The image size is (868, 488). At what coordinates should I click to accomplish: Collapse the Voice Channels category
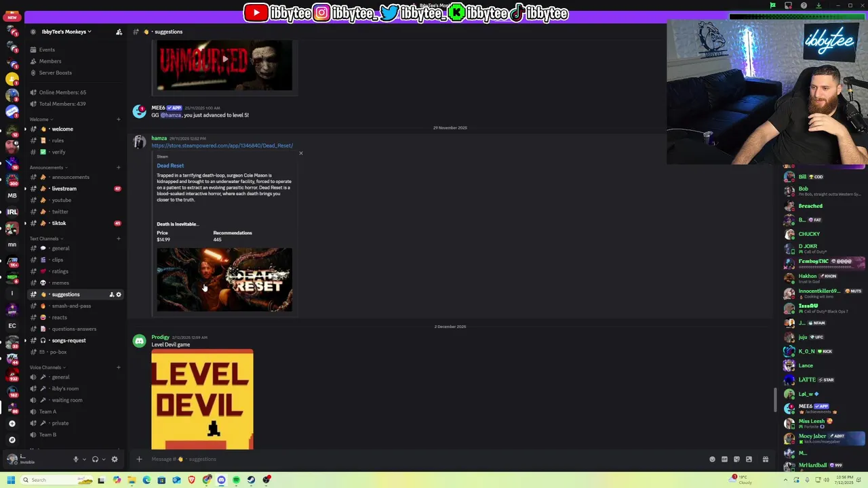tap(47, 367)
